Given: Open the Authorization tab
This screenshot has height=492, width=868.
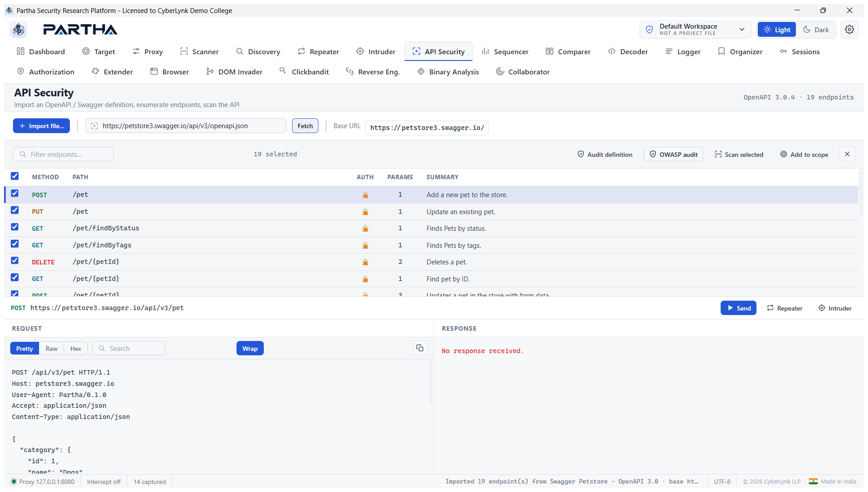Looking at the screenshot, I should 46,72.
